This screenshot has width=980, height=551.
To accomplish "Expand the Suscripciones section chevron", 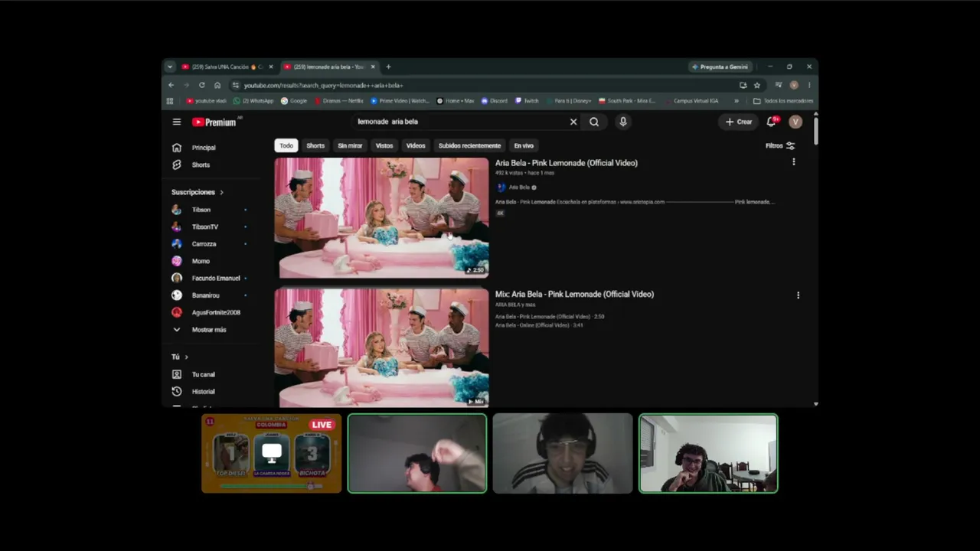I will 222,192.
